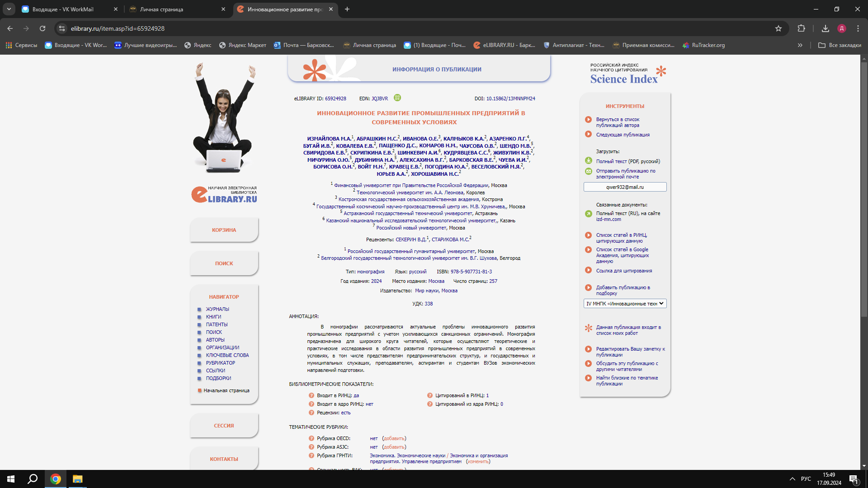Screen dimensions: 868x488
Task: Open Chrome downloads icon
Action: point(825,28)
